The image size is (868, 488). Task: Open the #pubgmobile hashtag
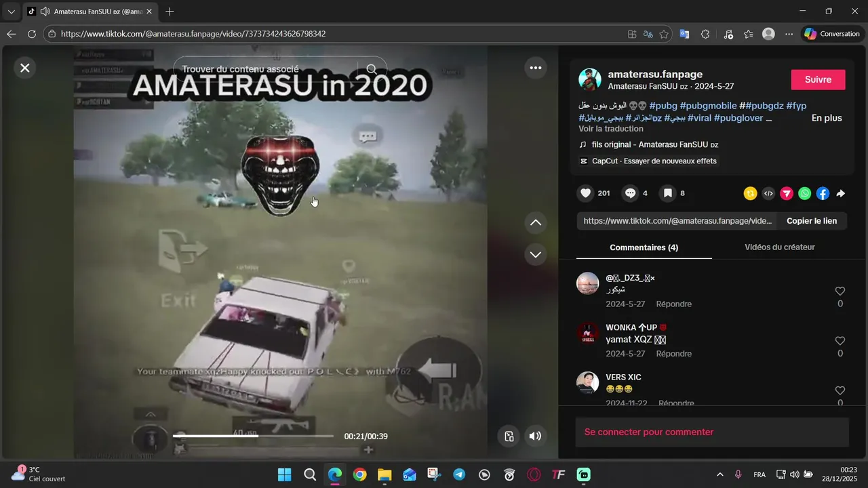pos(708,106)
